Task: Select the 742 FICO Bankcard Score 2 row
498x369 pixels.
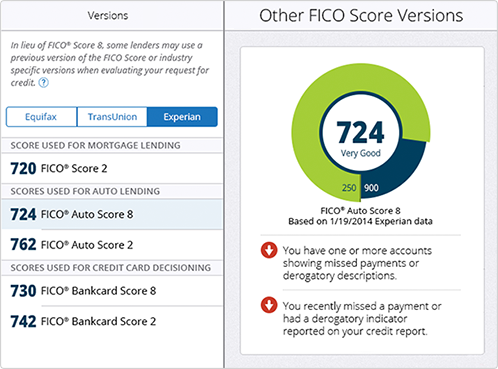Action: [112, 321]
